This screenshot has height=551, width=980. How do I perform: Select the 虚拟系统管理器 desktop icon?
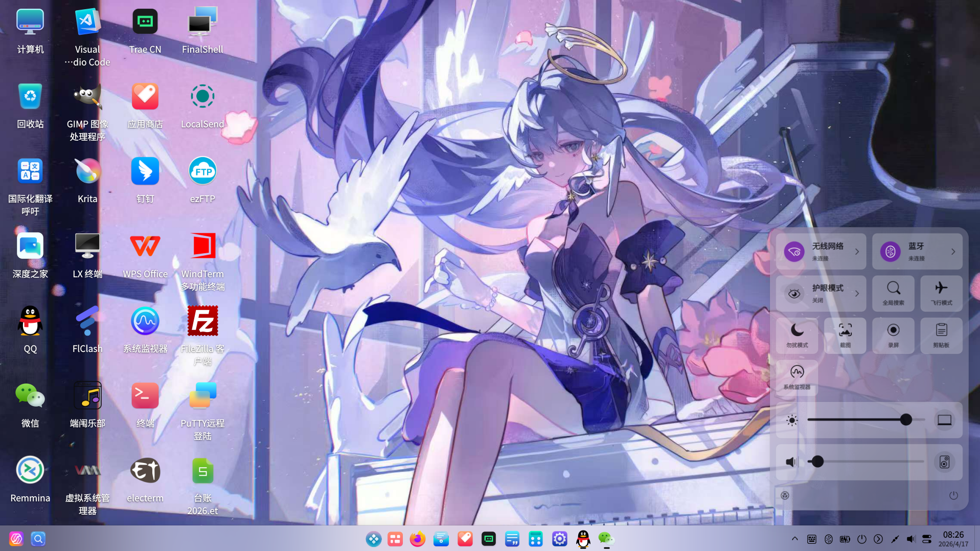point(87,470)
